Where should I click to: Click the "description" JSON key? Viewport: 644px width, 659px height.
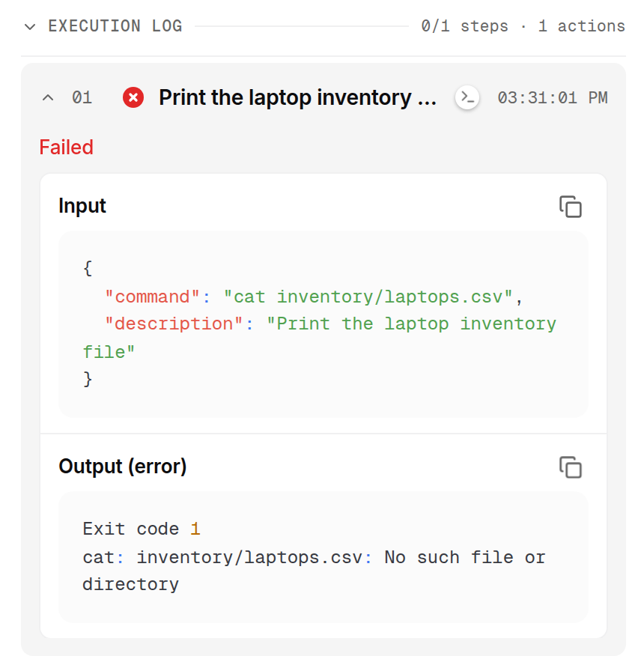click(174, 324)
